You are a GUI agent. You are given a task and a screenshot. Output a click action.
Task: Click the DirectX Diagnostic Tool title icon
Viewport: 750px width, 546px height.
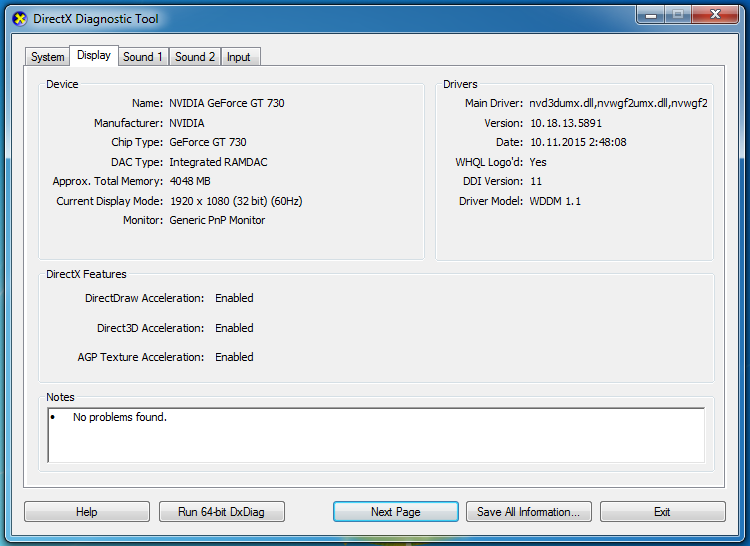click(x=20, y=19)
